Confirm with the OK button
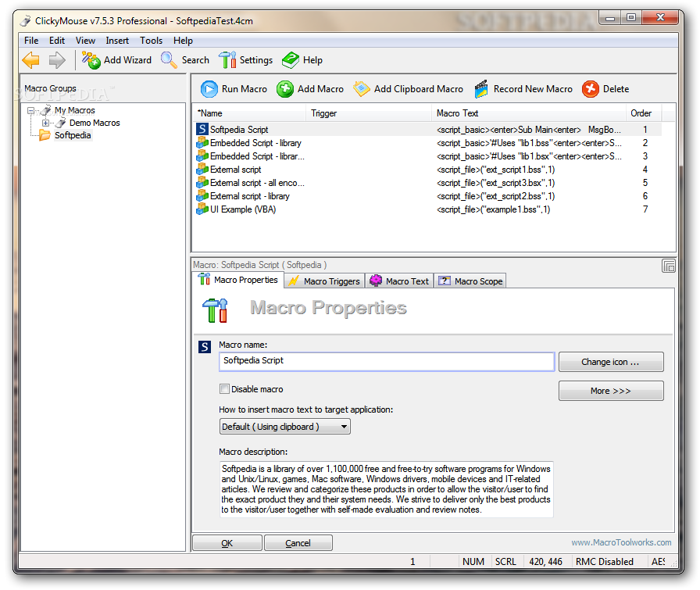This screenshot has width=700, height=590. click(x=227, y=543)
